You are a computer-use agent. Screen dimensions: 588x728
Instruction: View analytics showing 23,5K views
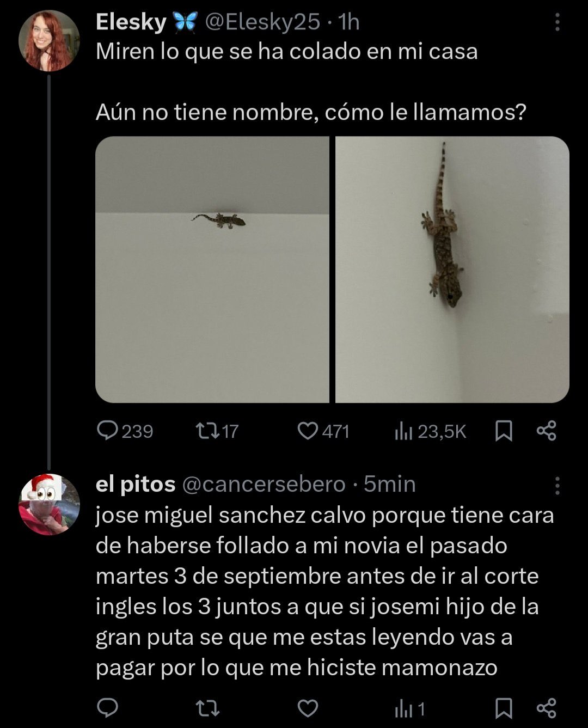(403, 432)
